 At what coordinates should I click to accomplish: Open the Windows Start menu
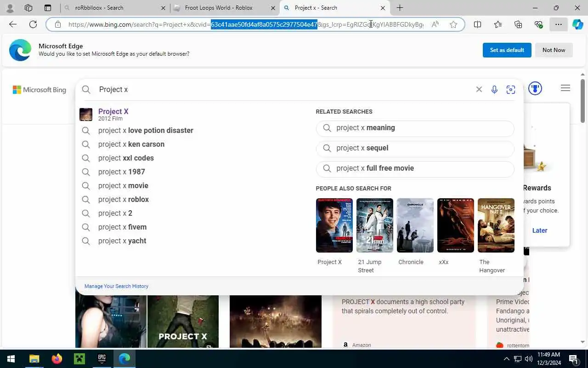[11, 359]
